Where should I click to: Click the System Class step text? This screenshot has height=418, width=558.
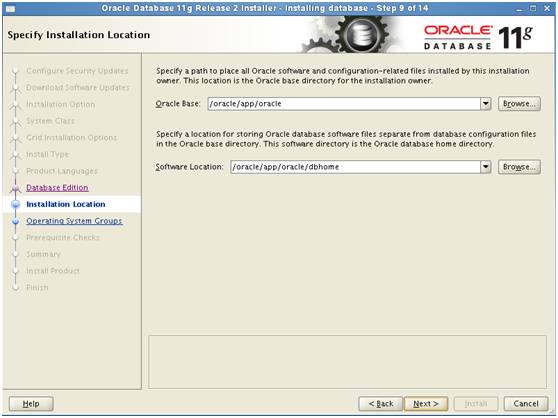coord(50,121)
